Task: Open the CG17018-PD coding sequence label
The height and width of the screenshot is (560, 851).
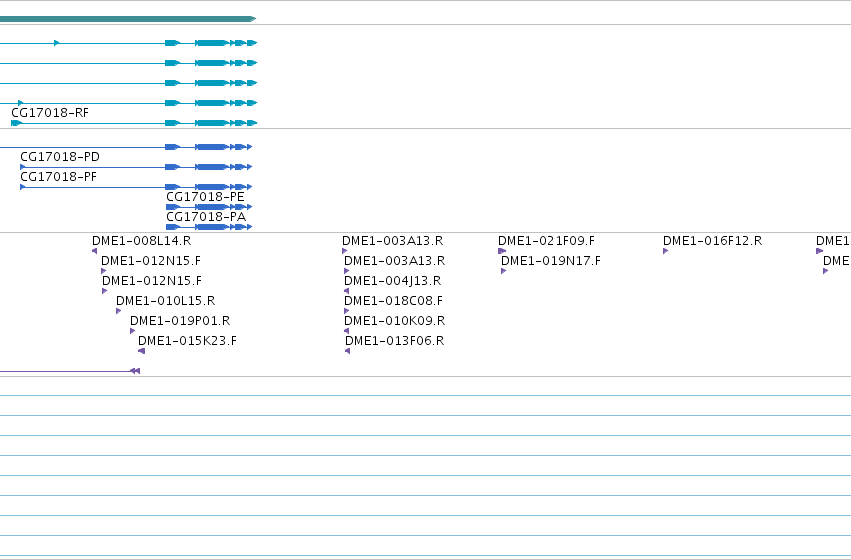Action: (x=60, y=157)
